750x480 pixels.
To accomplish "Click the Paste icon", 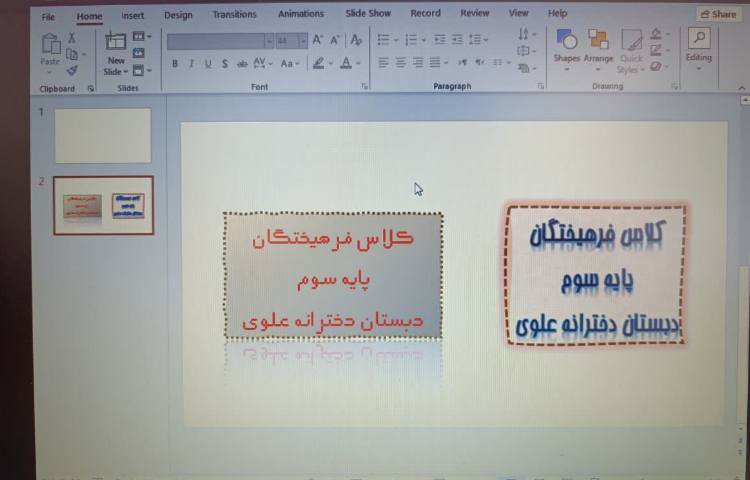I will (50, 45).
